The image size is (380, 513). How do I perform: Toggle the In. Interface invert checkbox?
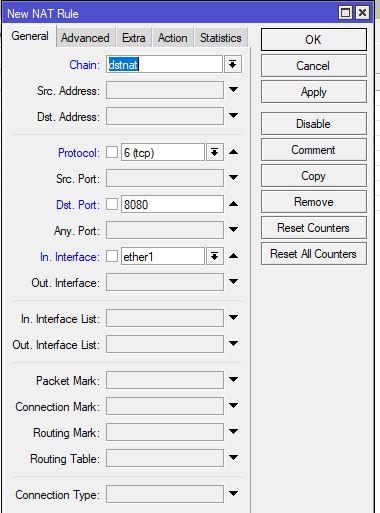(112, 256)
